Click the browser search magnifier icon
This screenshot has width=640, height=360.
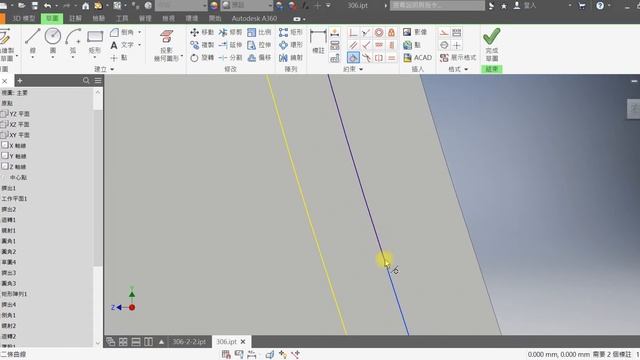[86, 80]
